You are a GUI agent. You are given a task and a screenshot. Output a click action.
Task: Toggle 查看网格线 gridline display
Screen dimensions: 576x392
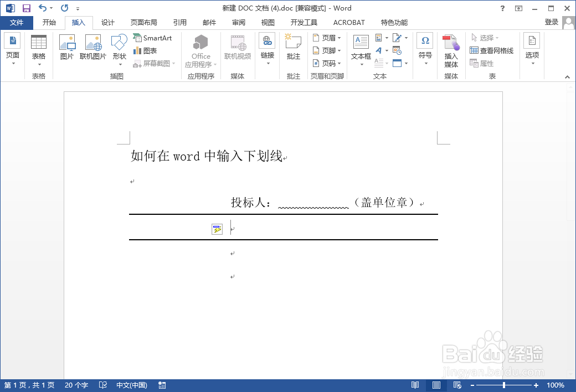point(493,50)
